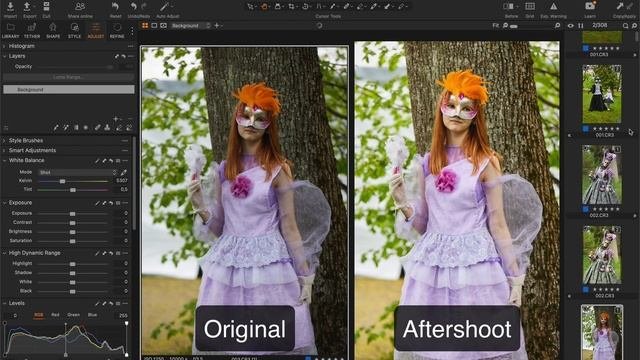Reset the White Balance tool arrow
This screenshot has width=640, height=360.
tap(111, 161)
